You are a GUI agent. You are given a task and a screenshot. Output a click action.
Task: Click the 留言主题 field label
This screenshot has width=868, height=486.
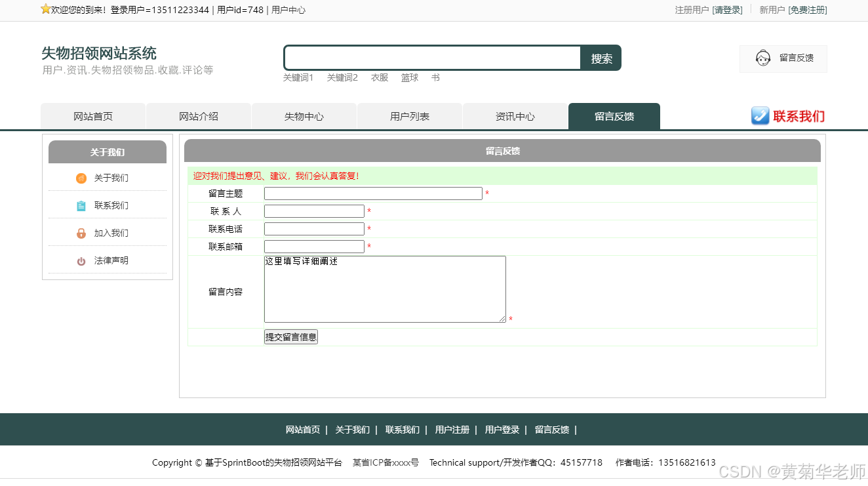pos(226,193)
